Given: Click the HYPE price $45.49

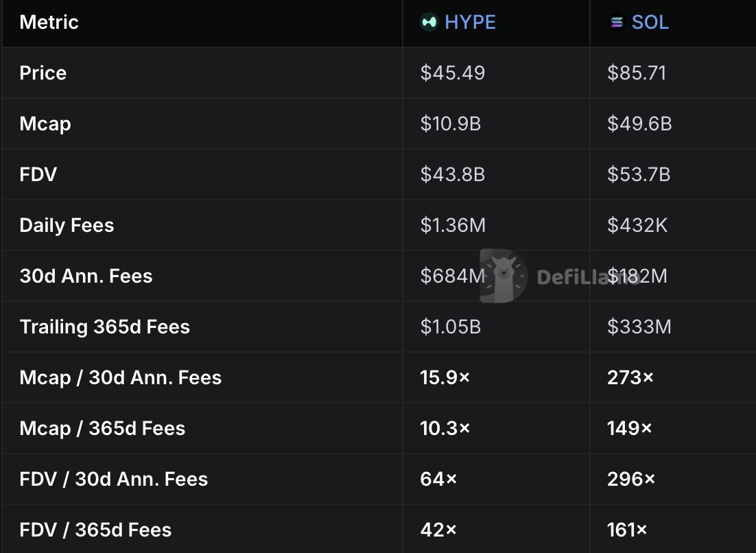Looking at the screenshot, I should [x=452, y=73].
